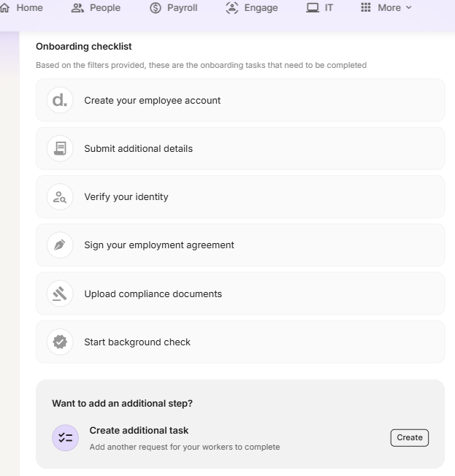455x476 pixels.
Task: Click the verified badge icon for background check
Action: (x=60, y=342)
